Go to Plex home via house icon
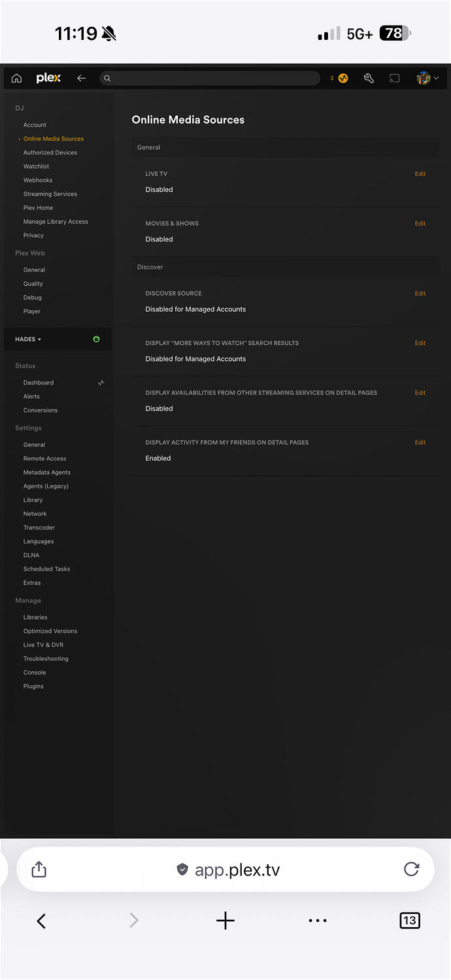 click(16, 78)
